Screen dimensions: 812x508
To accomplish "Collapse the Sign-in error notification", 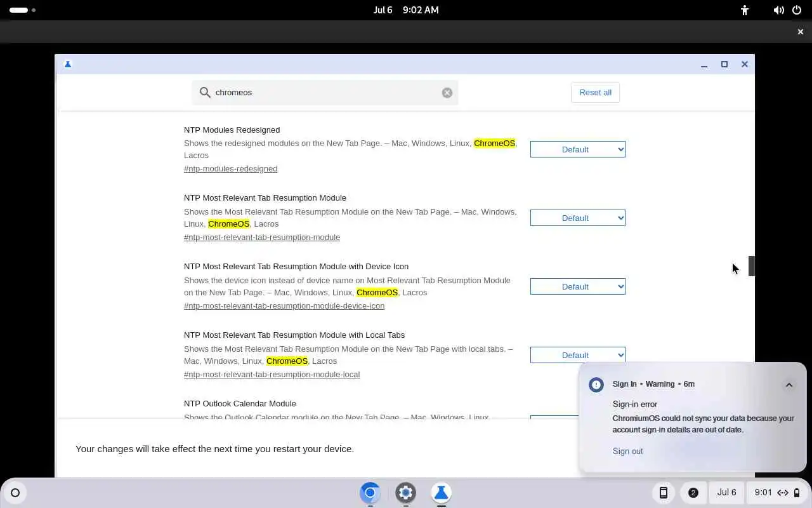I will click(789, 385).
